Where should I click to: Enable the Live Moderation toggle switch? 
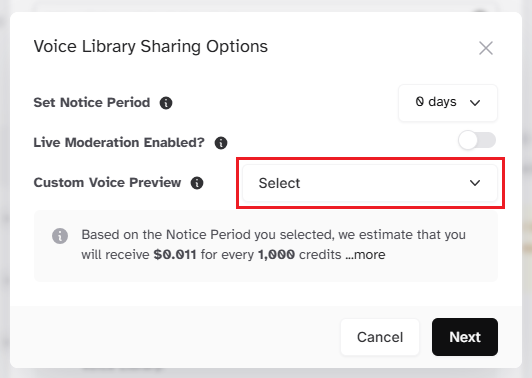(477, 140)
